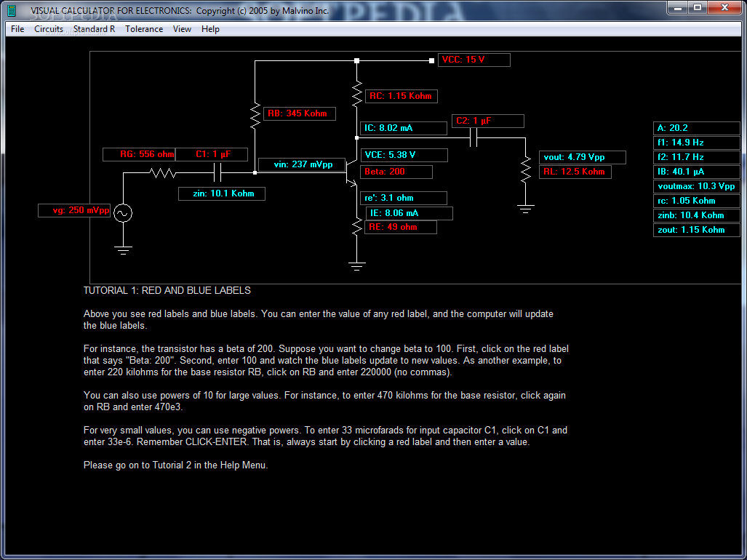Open the File menu
Image resolution: width=747 pixels, height=560 pixels.
pos(17,29)
